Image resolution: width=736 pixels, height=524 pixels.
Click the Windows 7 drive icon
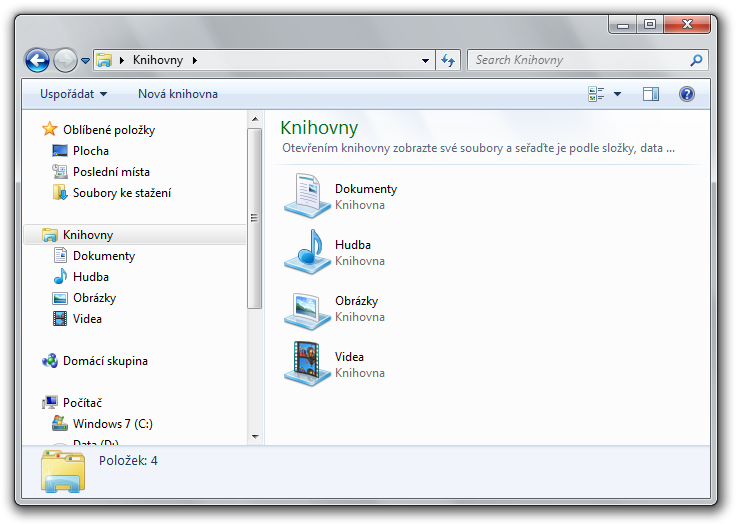[x=60, y=423]
